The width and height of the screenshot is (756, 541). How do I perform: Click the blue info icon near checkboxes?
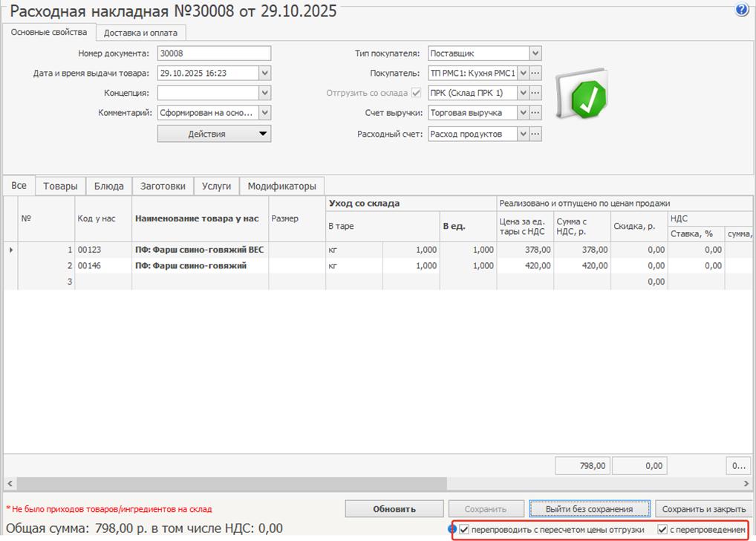coord(452,530)
